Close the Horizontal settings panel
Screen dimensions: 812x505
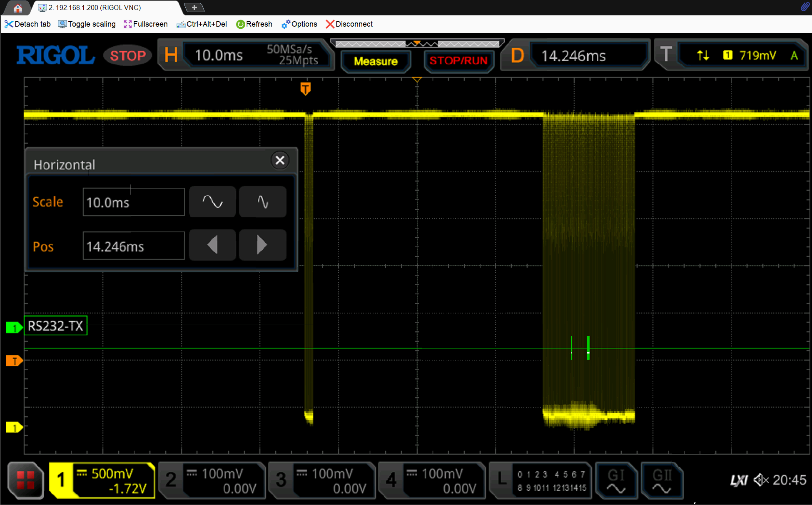(280, 160)
